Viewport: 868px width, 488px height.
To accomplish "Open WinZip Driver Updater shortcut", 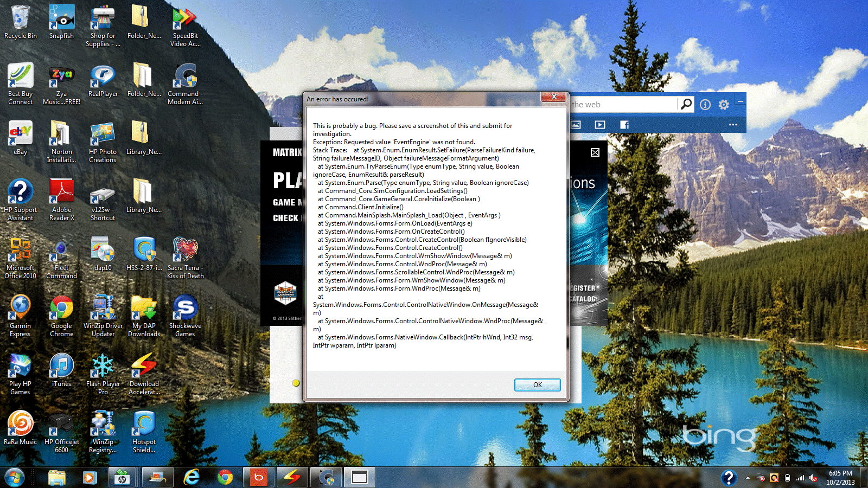I will point(103,316).
